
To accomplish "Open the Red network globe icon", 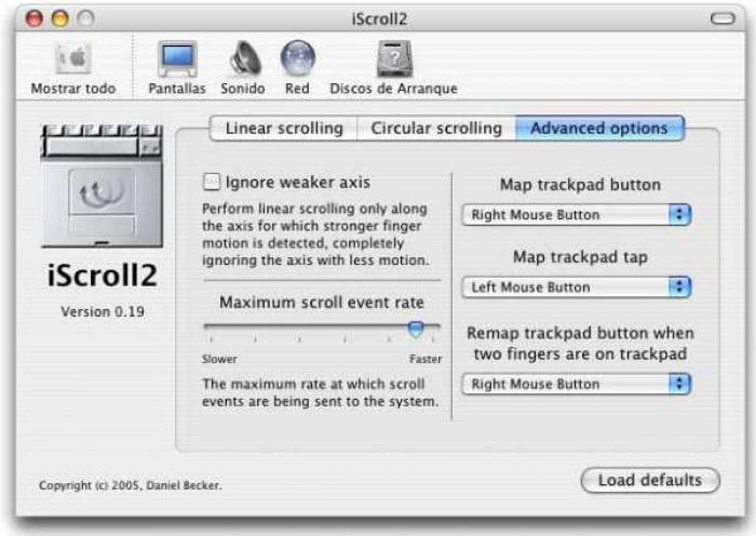I will coord(298,58).
